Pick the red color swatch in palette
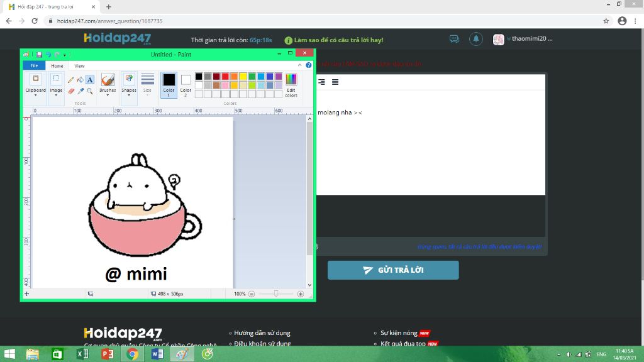 coord(225,76)
